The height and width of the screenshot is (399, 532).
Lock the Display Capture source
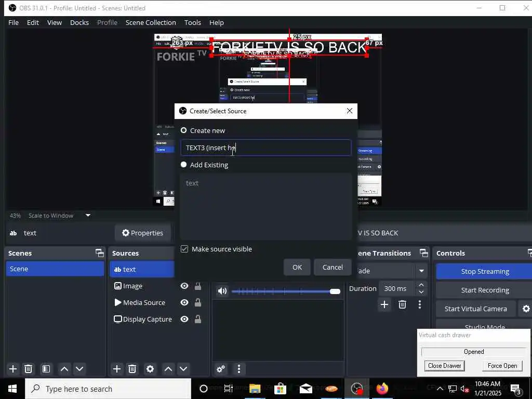198,319
